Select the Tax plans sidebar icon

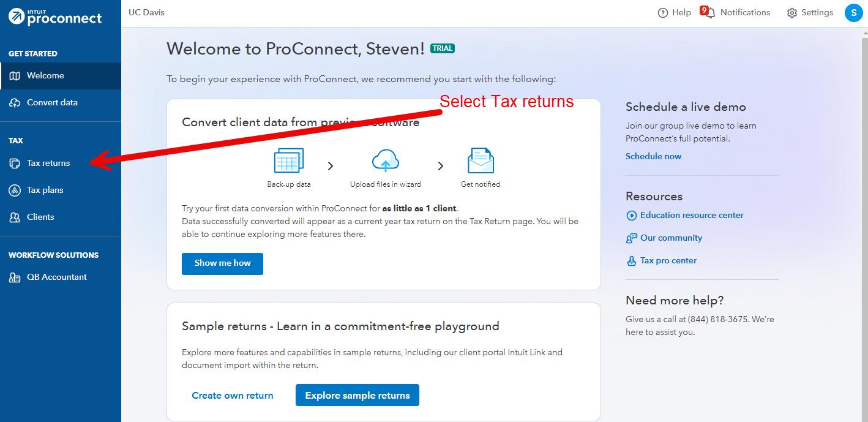15,190
